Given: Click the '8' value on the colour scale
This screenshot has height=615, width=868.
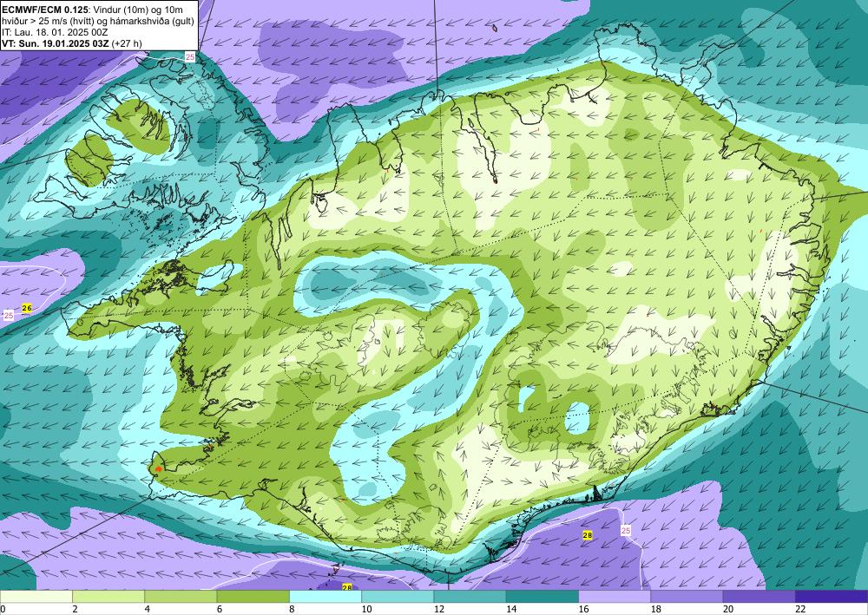Looking at the screenshot, I should pyautogui.click(x=292, y=609).
